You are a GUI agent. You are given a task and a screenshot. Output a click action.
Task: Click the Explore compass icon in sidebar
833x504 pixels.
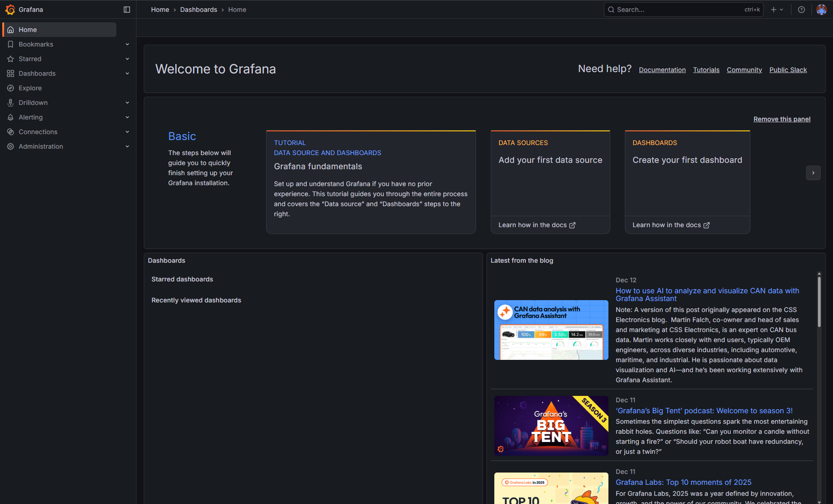(x=10, y=88)
